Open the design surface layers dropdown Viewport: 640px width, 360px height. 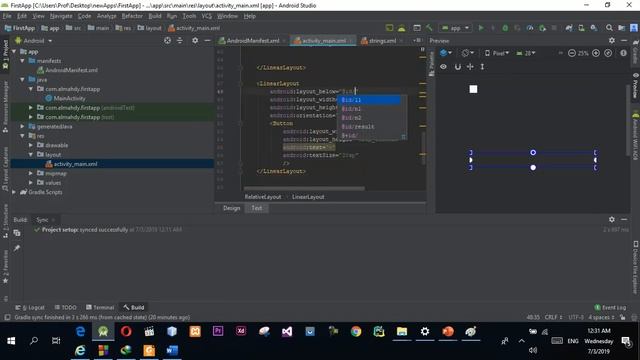pyautogui.click(x=446, y=53)
